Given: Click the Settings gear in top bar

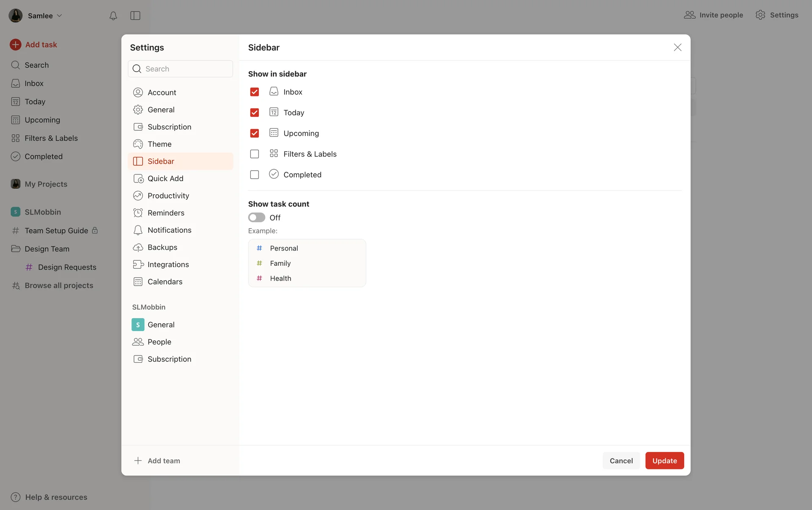Looking at the screenshot, I should [x=760, y=15].
